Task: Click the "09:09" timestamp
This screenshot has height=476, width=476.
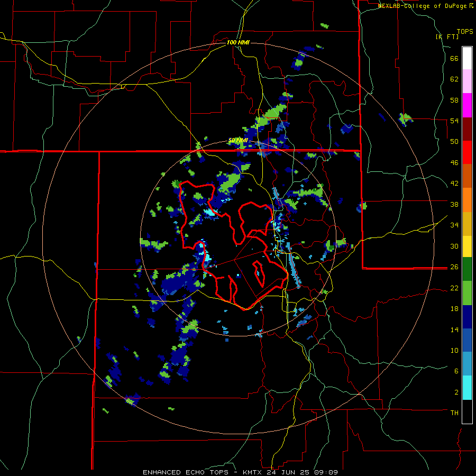Action: [x=326, y=472]
